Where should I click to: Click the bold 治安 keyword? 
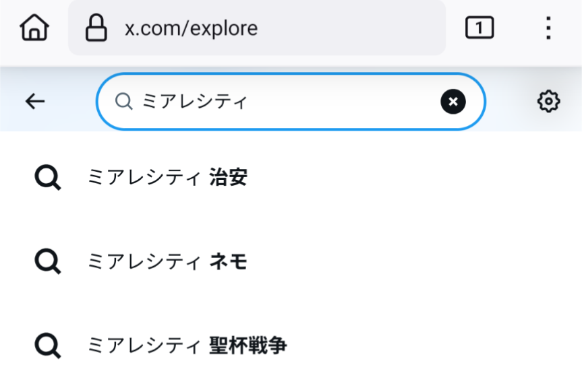(x=229, y=178)
